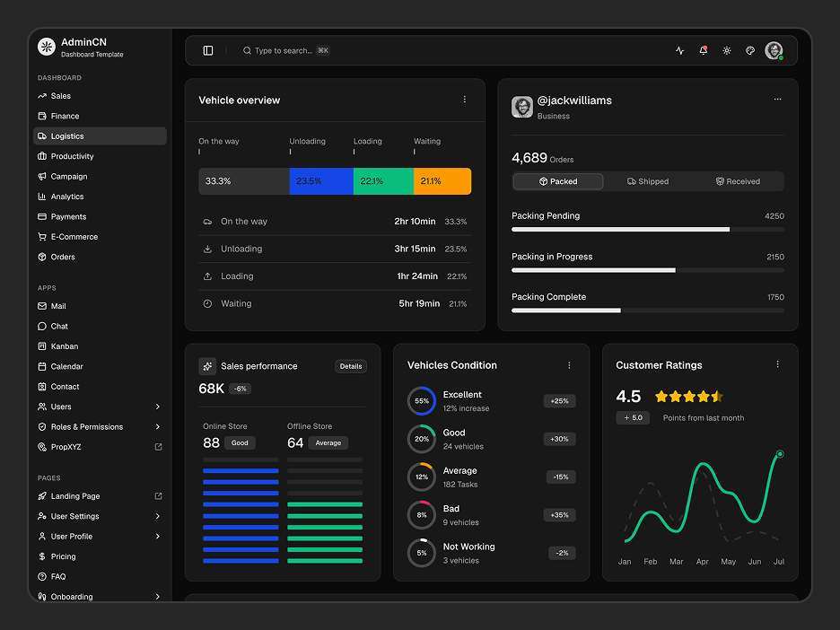The image size is (840, 630).
Task: Switch to the Received tab
Action: [738, 181]
